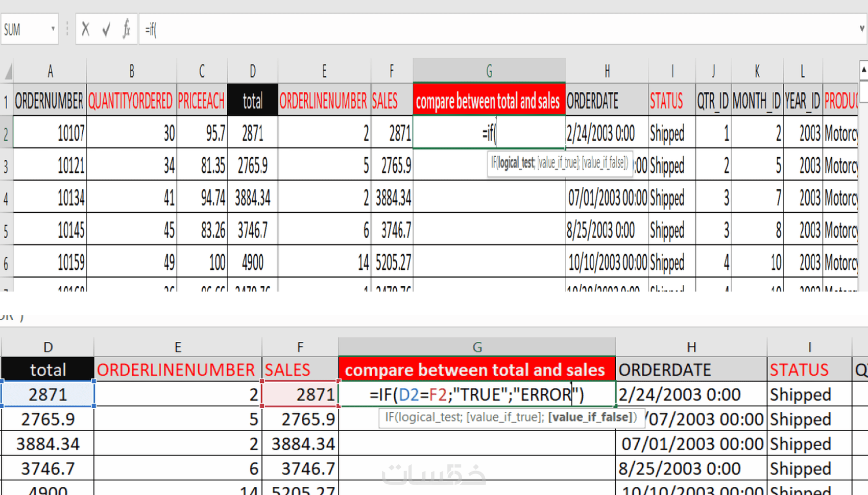The width and height of the screenshot is (868, 495).
Task: Click value_if_false in lower IF tooltip
Action: click(x=591, y=417)
